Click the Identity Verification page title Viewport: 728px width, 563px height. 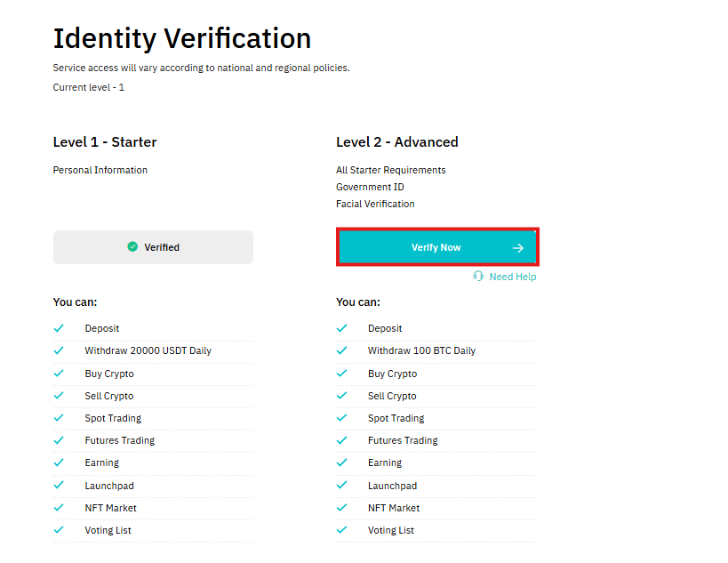[182, 38]
